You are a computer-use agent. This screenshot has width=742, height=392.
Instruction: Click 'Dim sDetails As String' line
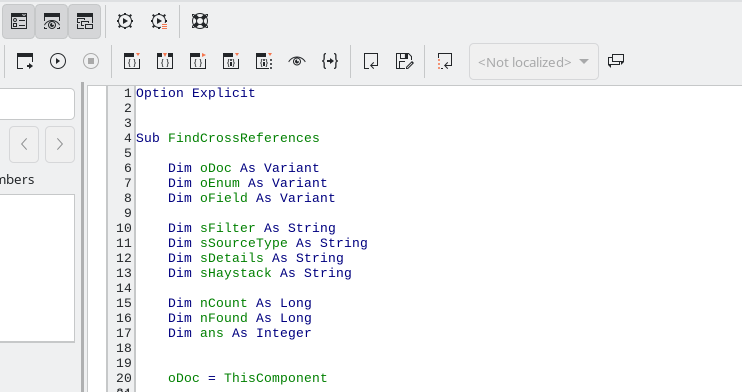tap(256, 258)
